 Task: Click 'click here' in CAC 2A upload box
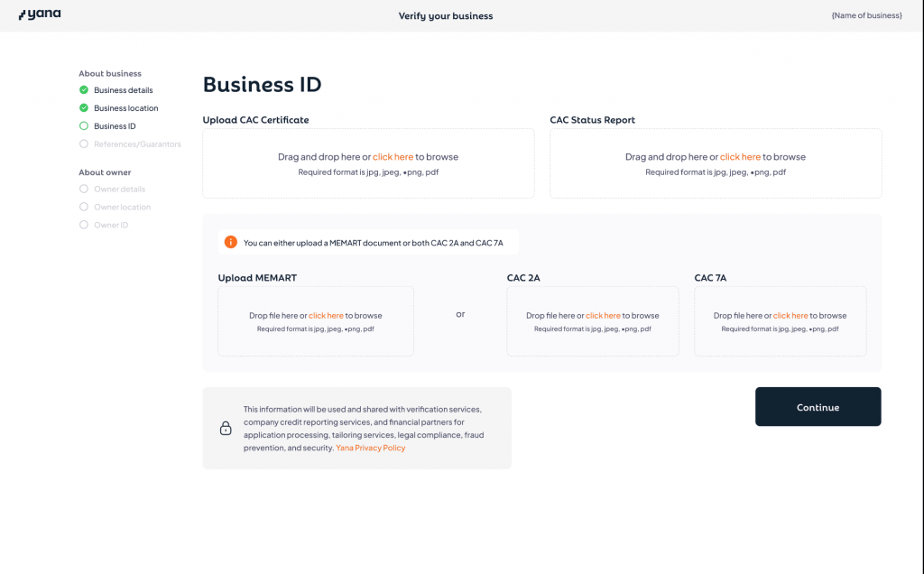pyautogui.click(x=603, y=316)
